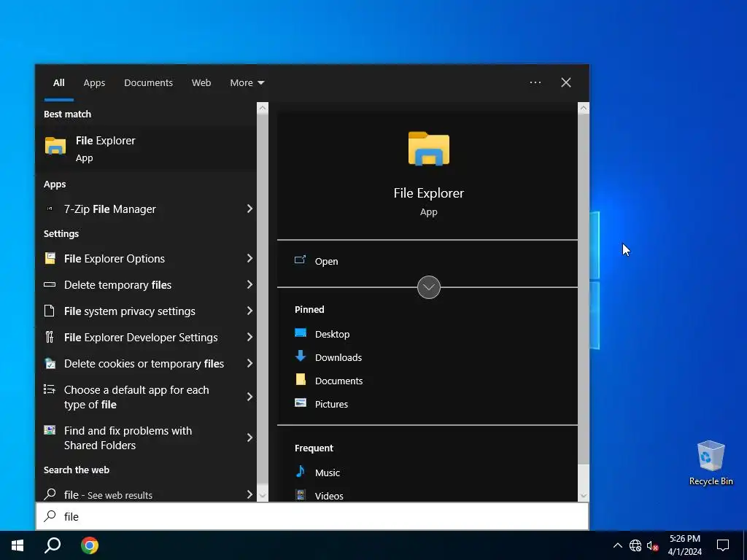Open the three-dot options menu
This screenshot has width=747, height=560.
pos(535,82)
